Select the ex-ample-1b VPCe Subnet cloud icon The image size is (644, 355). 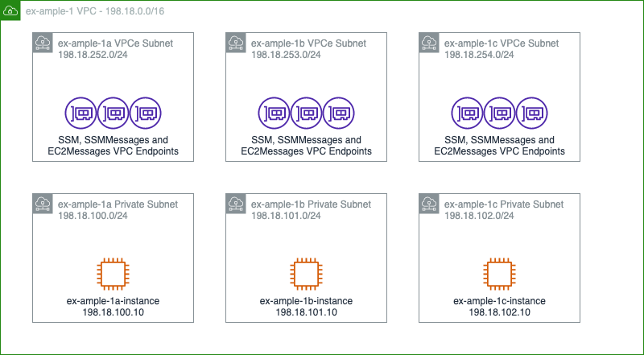click(236, 43)
